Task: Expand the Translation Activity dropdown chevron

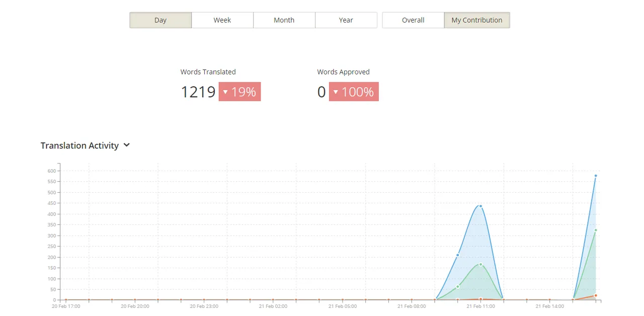Action: coord(127,145)
